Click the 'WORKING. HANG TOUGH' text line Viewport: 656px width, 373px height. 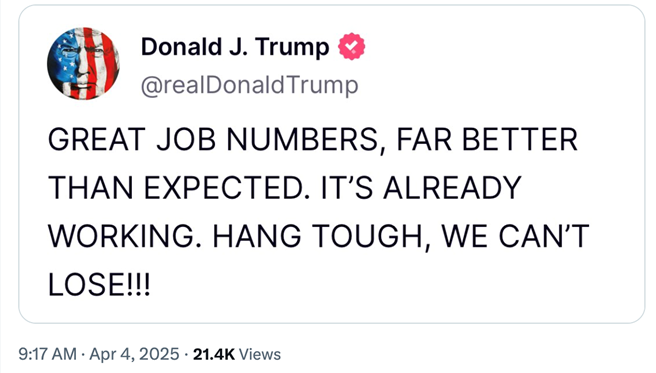pyautogui.click(x=319, y=236)
